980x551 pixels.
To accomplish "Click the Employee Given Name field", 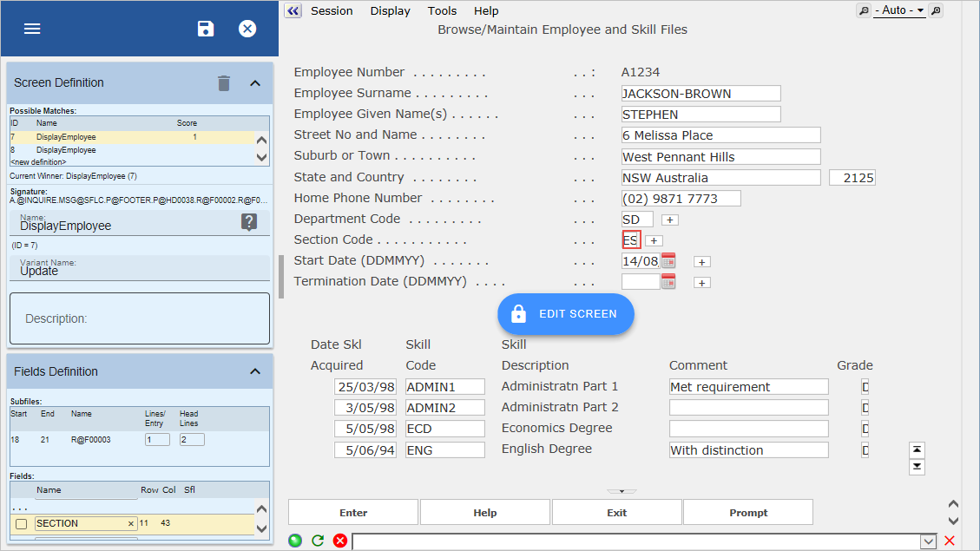I will click(x=700, y=115).
